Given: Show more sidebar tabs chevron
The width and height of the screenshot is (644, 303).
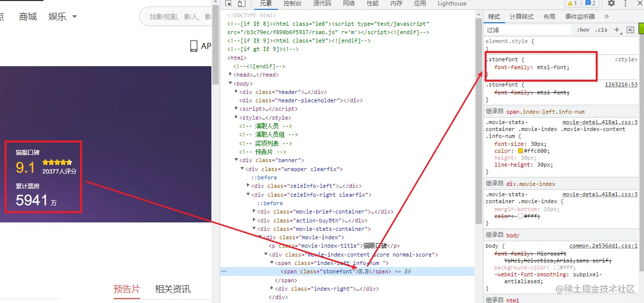Looking at the screenshot, I should point(607,17).
